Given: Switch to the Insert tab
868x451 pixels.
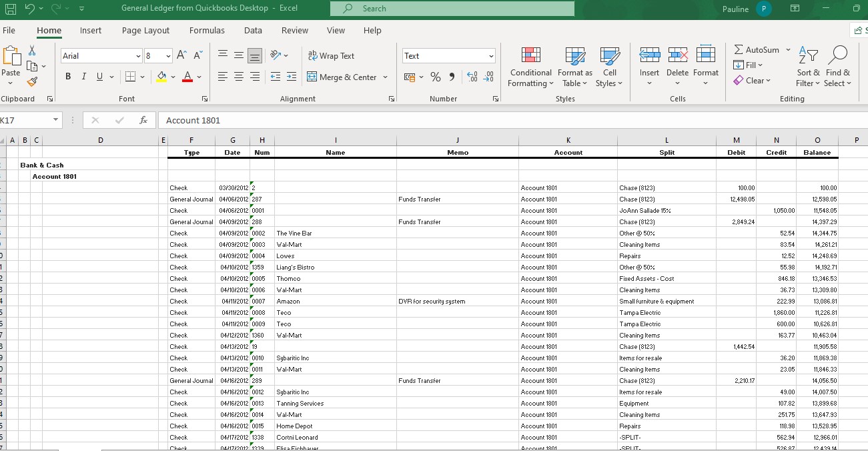Looking at the screenshot, I should click(91, 30).
